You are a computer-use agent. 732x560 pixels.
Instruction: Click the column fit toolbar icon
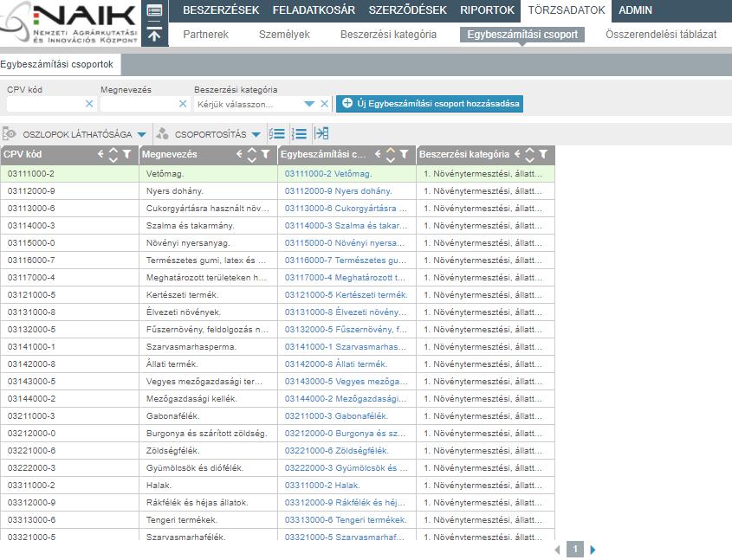coord(321,134)
